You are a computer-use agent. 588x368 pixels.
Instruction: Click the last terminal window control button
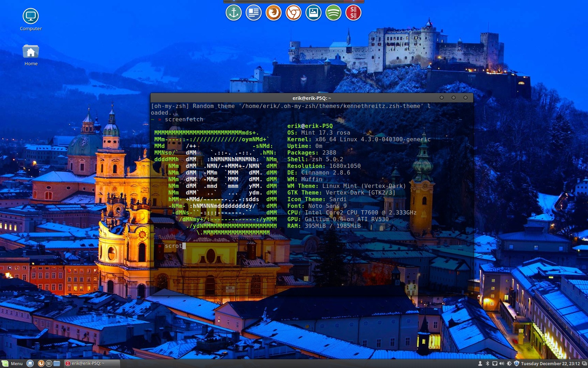pos(465,98)
